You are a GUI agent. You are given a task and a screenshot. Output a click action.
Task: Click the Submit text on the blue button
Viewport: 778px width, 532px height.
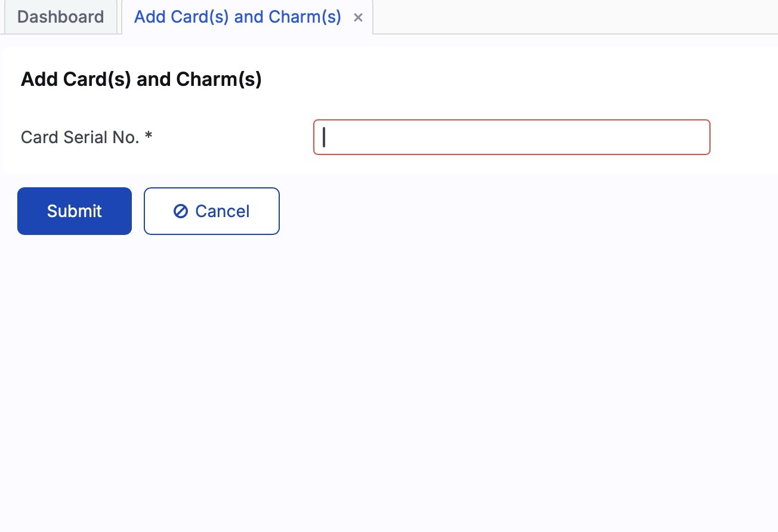(x=75, y=211)
